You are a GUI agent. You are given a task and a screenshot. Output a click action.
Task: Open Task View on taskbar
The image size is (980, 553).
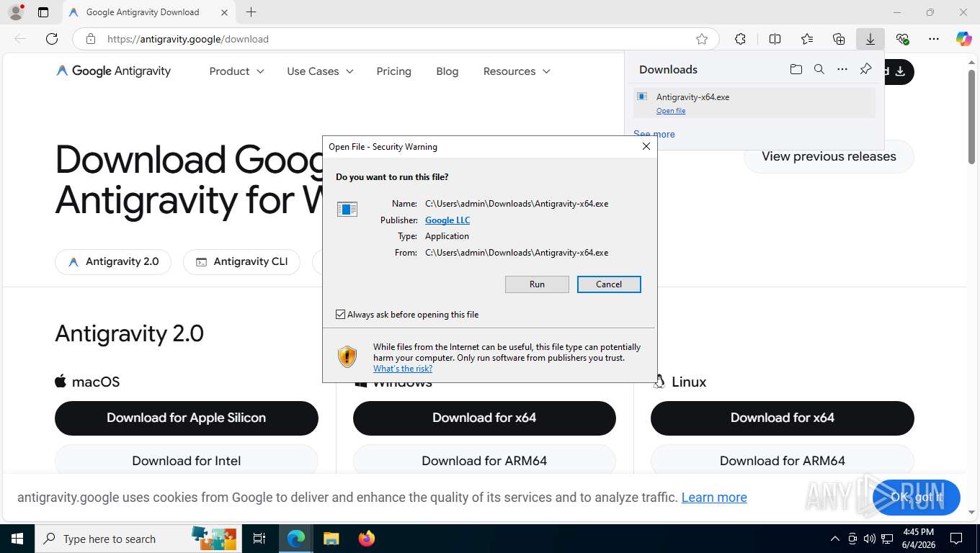pyautogui.click(x=260, y=539)
